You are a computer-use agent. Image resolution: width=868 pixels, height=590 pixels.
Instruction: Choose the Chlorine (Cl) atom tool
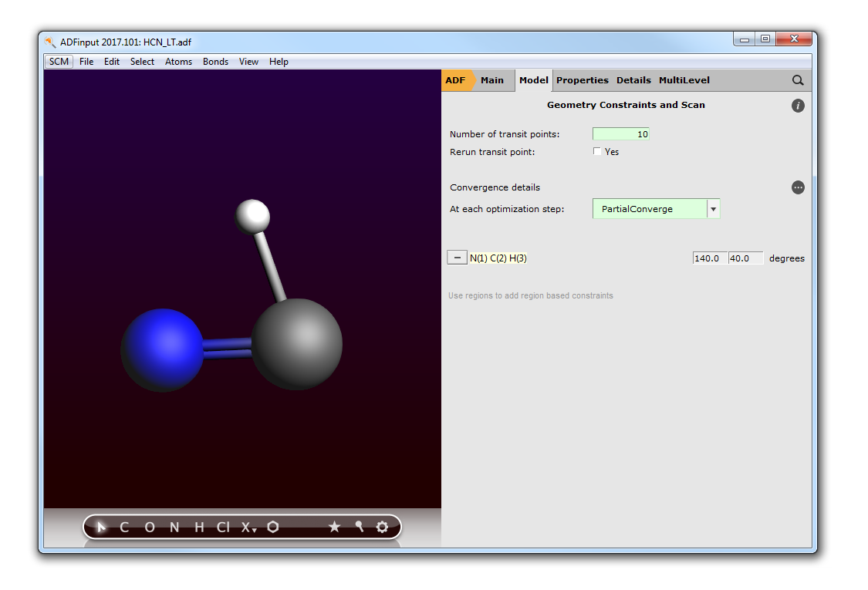coord(223,528)
